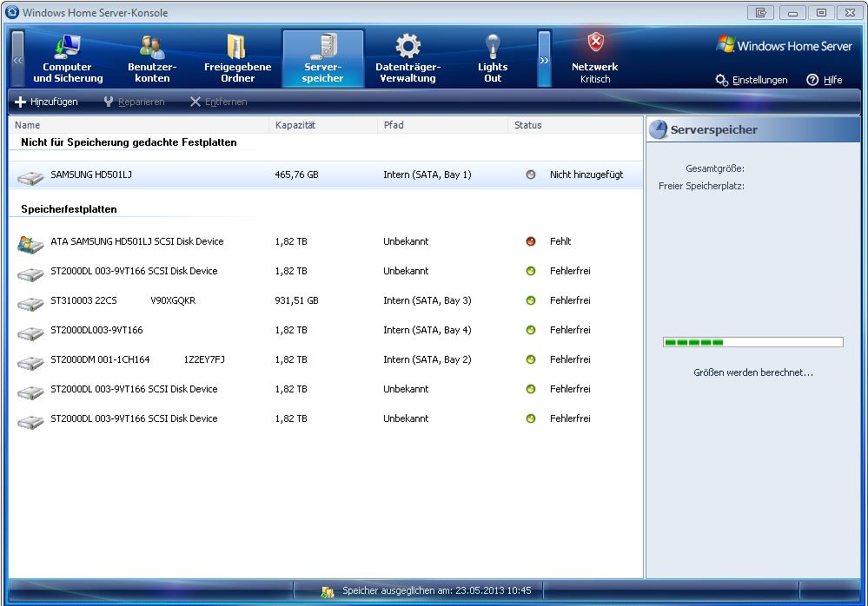The width and height of the screenshot is (868, 606).
Task: Sort by the Name column header
Action: (139, 125)
